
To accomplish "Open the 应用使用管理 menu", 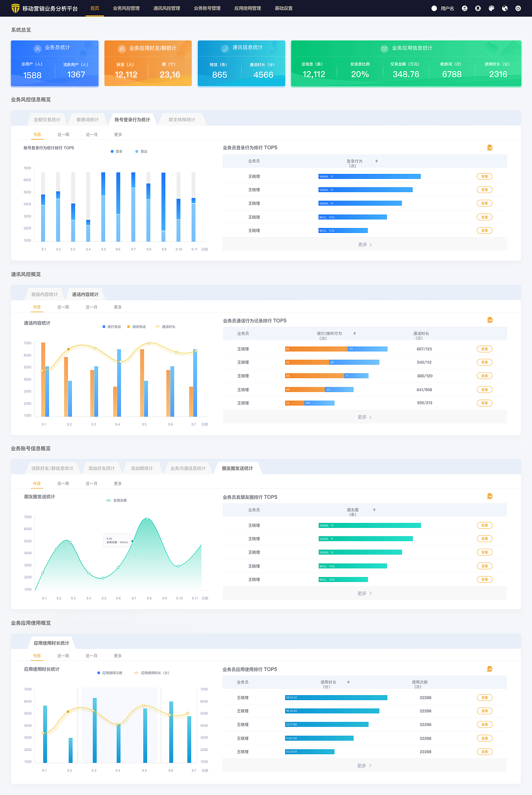I will coord(248,8).
